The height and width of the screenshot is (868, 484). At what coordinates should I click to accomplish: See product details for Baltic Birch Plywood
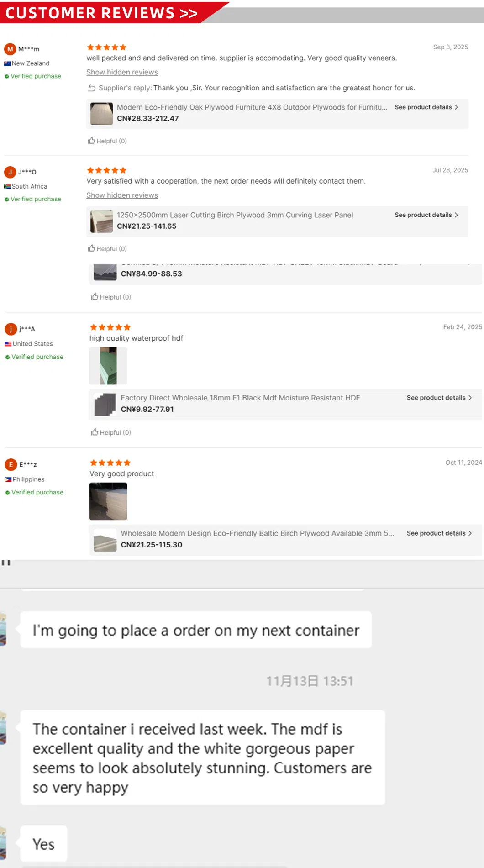point(439,533)
